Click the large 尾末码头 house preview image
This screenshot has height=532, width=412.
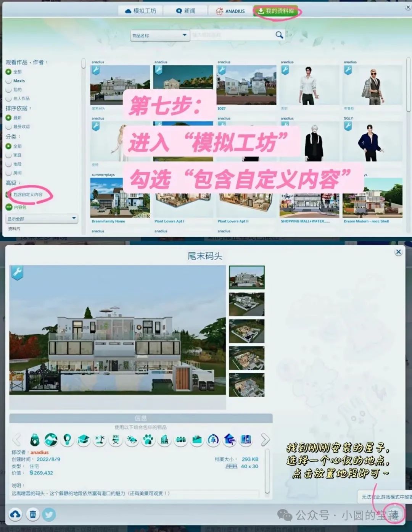pyautogui.click(x=117, y=330)
